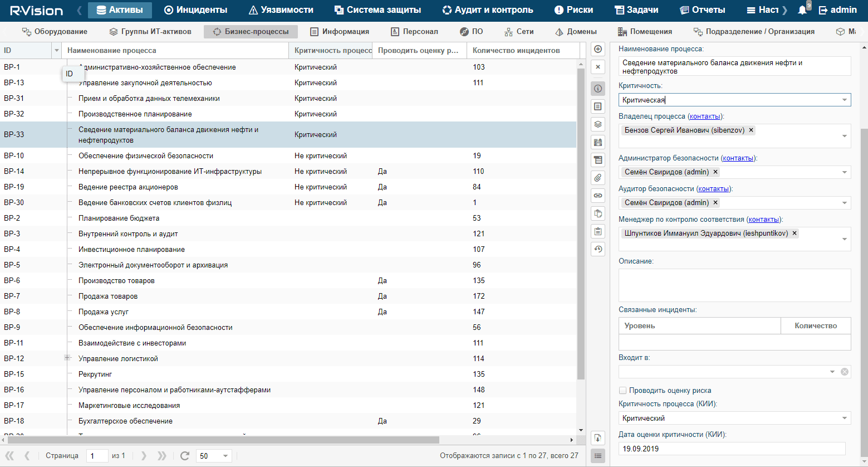
Task: Remove Шпунтиков Иммануил Эдуардович tag
Action: click(x=795, y=233)
